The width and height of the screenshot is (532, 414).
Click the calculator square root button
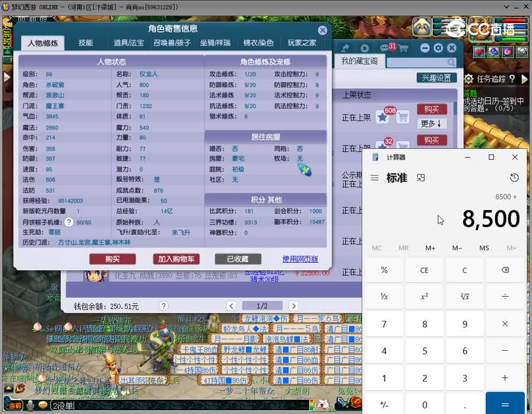pyautogui.click(x=464, y=297)
